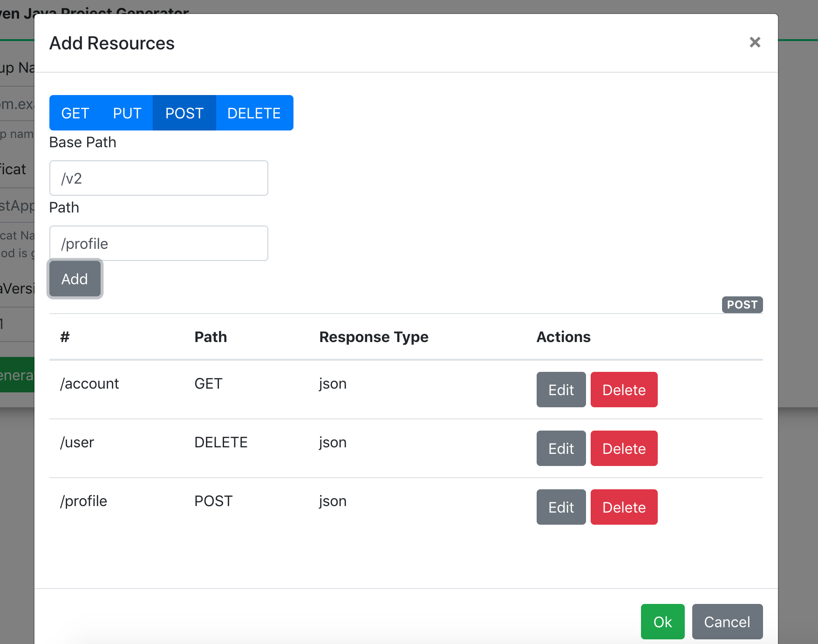Click the Actions column header
Image resolution: width=818 pixels, height=644 pixels.
(x=563, y=337)
